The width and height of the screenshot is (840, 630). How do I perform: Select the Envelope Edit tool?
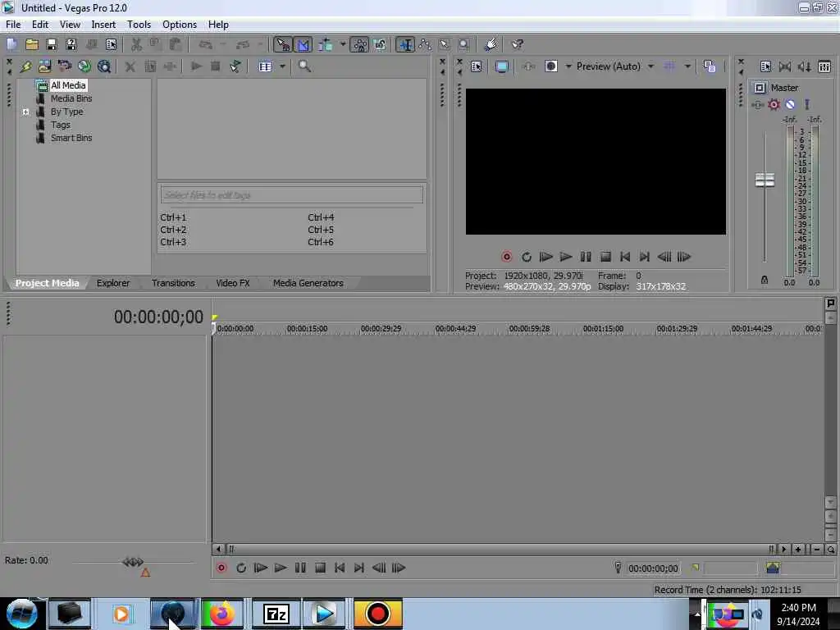pyautogui.click(x=425, y=44)
